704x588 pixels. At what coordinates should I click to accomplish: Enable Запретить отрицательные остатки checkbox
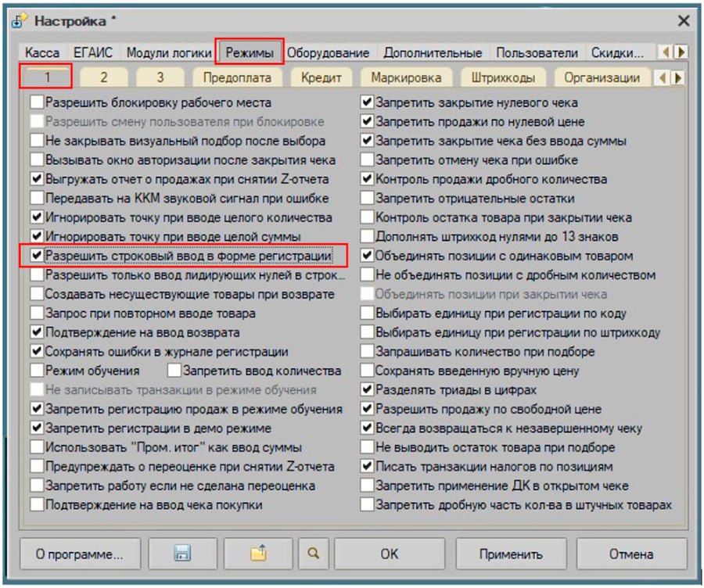pyautogui.click(x=368, y=198)
